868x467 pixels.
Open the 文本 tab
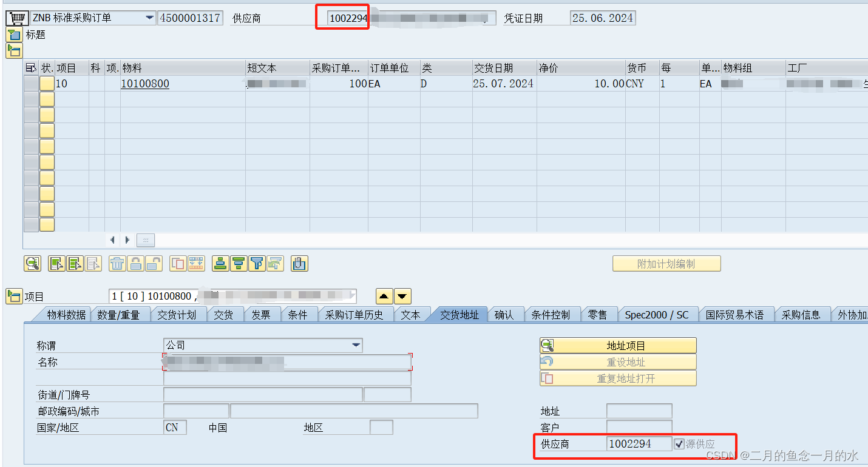point(410,315)
